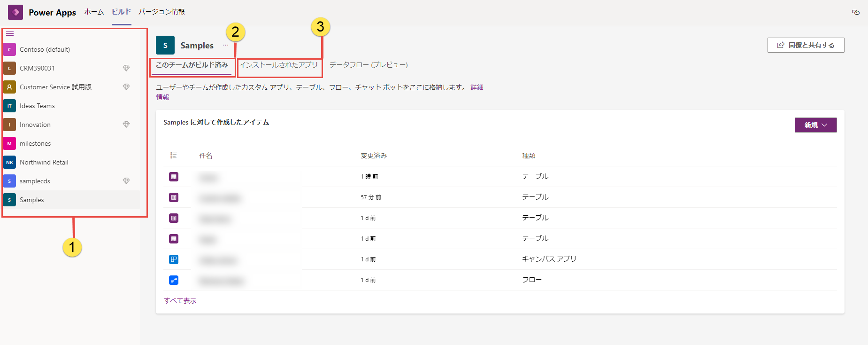Click the samplecds avatar icon
868x345 pixels.
(9, 181)
